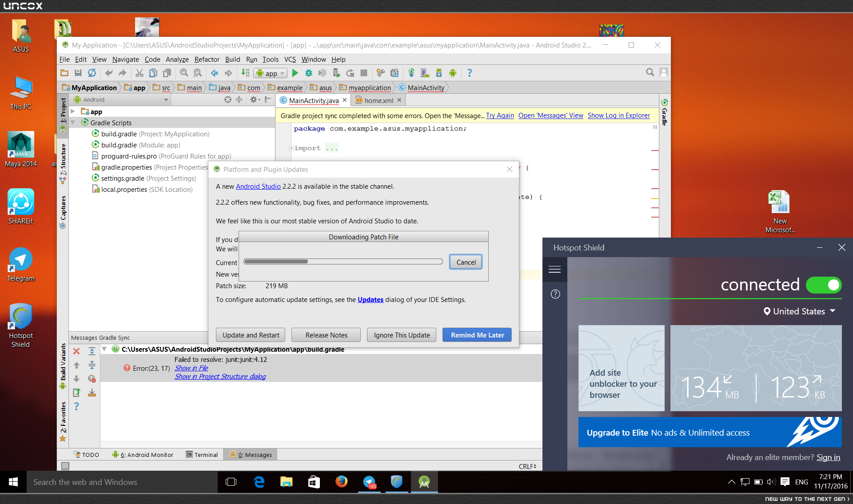
Task: Click the Replace toolbar icon
Action: tap(198, 73)
